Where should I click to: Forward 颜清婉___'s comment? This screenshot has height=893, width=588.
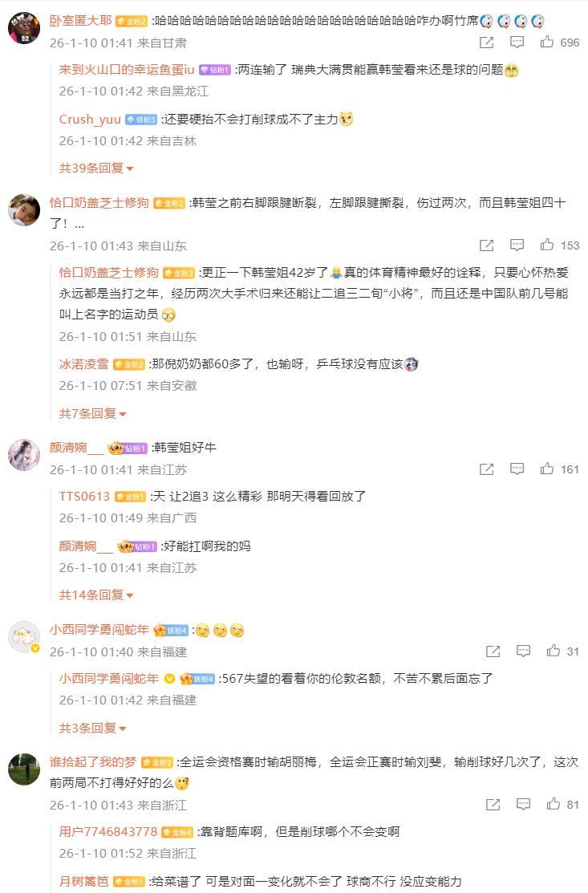[x=486, y=469]
